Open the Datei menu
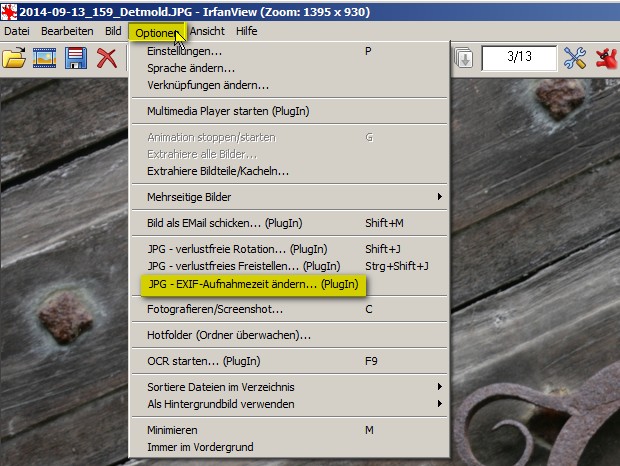The width and height of the screenshot is (620, 466). click(x=17, y=31)
